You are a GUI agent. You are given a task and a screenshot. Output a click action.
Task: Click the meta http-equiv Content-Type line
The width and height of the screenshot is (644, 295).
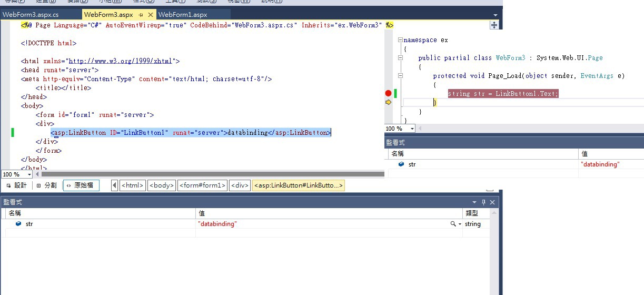pyautogui.click(x=146, y=79)
